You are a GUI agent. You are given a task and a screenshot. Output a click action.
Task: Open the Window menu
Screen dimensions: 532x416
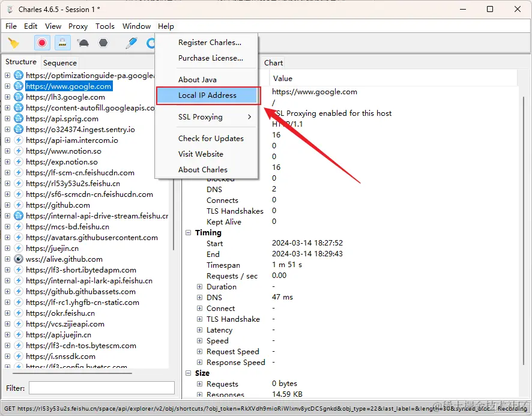(136, 26)
